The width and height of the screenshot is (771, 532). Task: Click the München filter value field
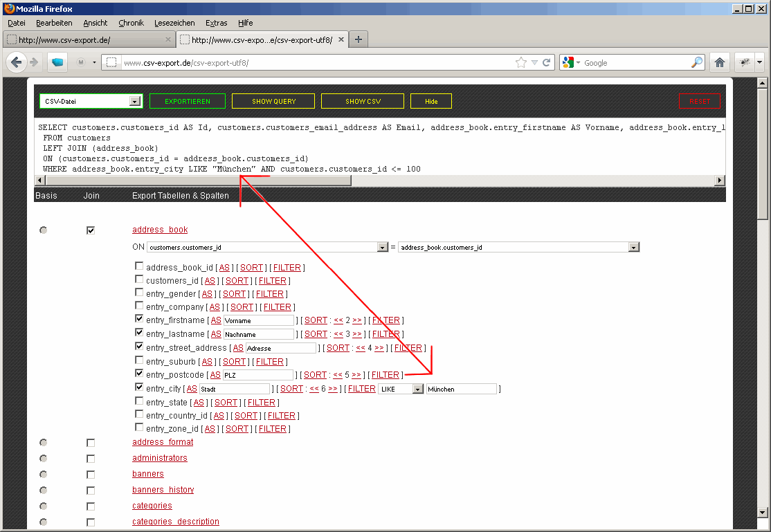[461, 389]
